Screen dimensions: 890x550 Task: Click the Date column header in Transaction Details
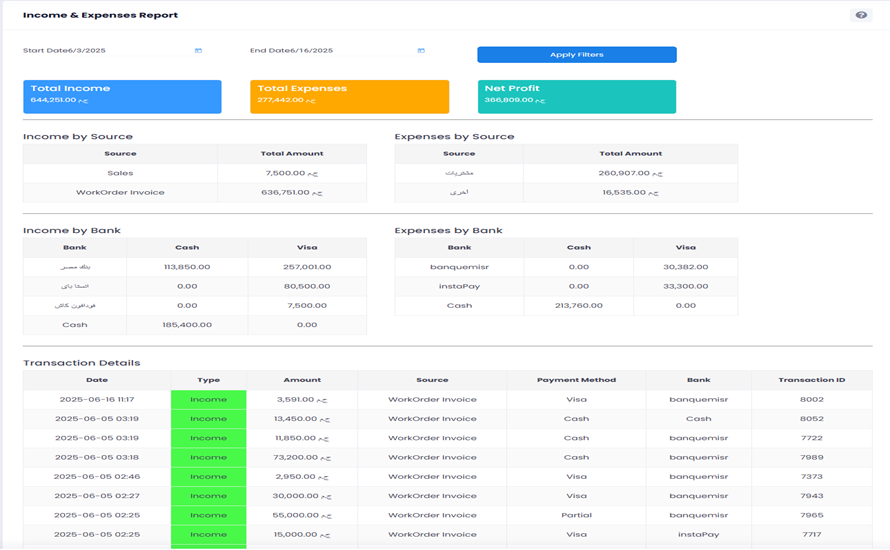tap(97, 380)
